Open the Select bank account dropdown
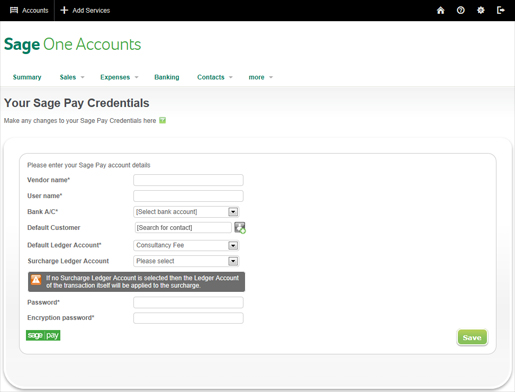Viewport: 515px width, 392px height. pos(186,212)
